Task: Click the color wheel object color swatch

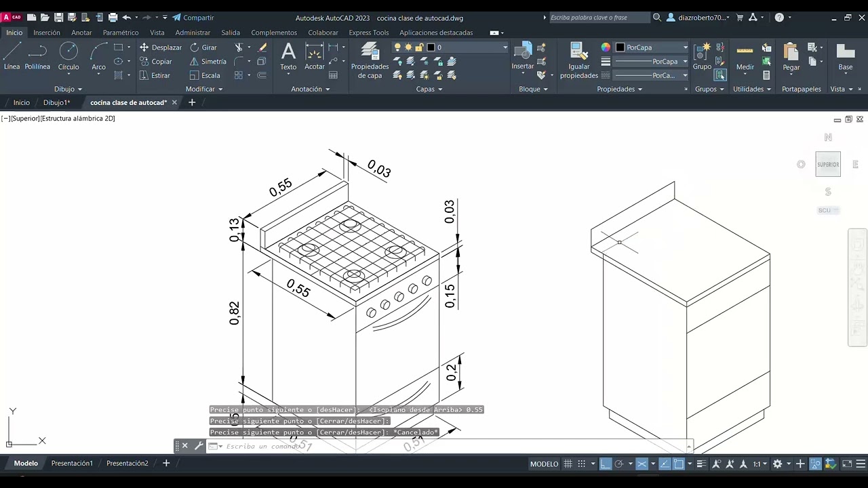Action: pyautogui.click(x=606, y=47)
